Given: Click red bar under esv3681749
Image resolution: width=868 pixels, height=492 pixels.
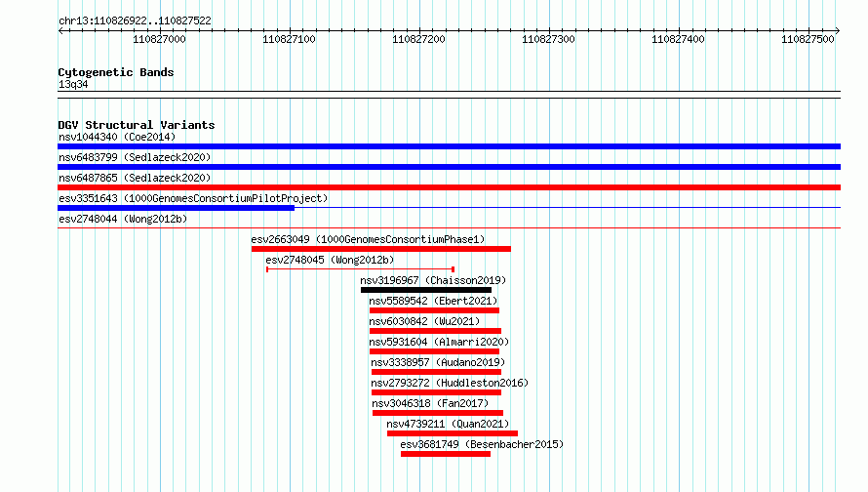Looking at the screenshot, I should [446, 454].
